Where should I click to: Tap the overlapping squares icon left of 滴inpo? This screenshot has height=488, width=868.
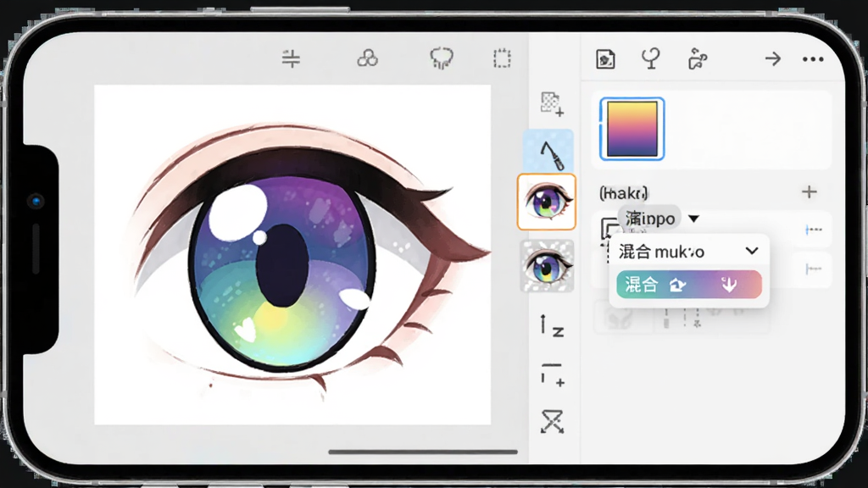click(609, 228)
